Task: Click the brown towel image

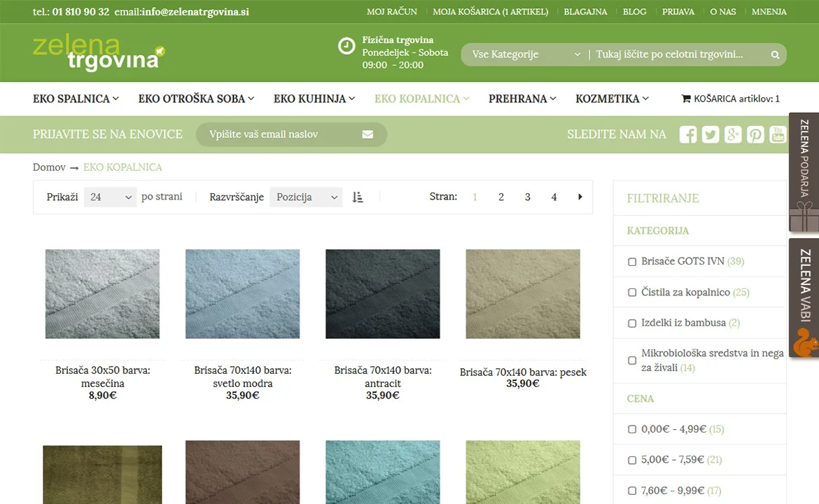Action: point(243,472)
